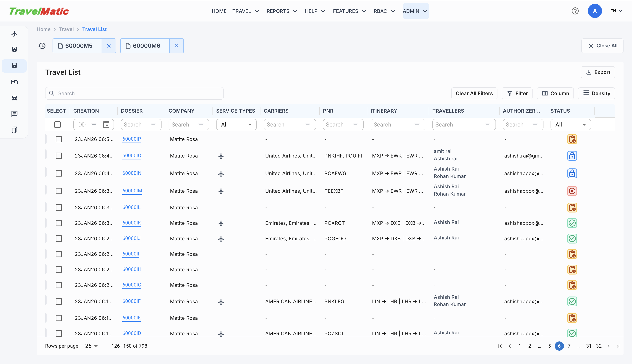Image resolution: width=632 pixels, height=364 pixels.
Task: Click Clear All Filters button
Action: [x=474, y=93]
